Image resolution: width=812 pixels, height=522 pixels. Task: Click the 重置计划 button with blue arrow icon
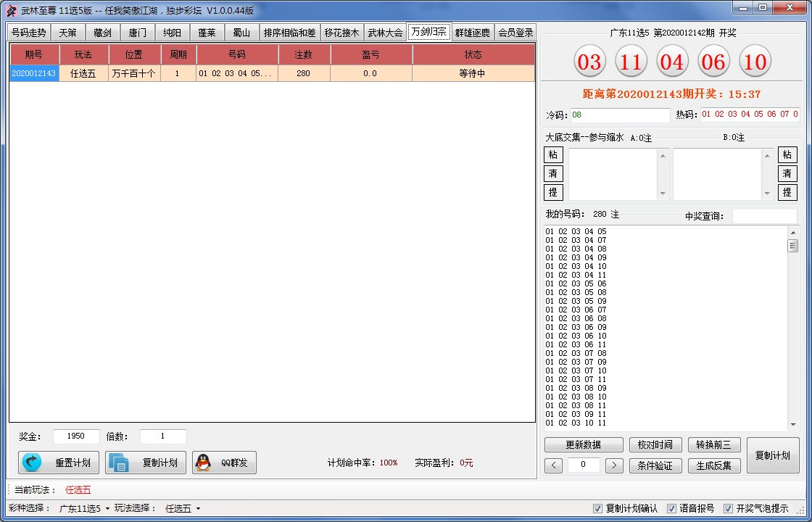[x=59, y=463]
